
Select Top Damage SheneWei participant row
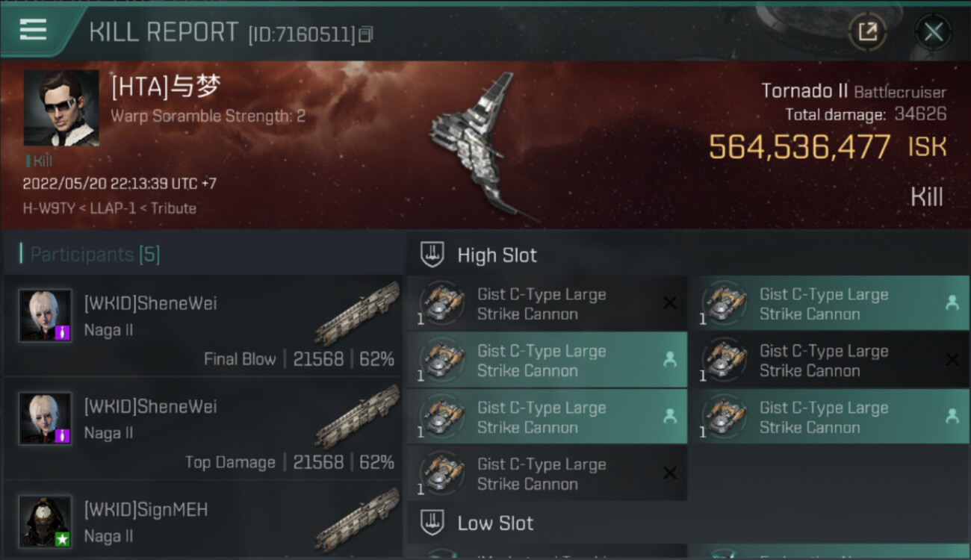pyautogui.click(x=202, y=429)
